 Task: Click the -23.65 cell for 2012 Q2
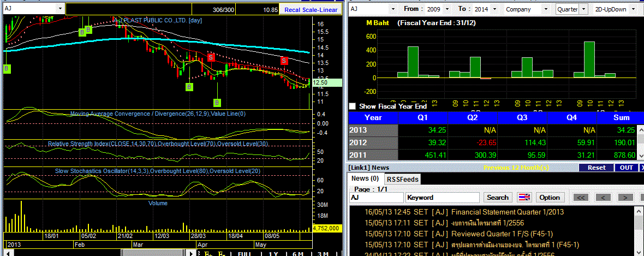(472, 142)
